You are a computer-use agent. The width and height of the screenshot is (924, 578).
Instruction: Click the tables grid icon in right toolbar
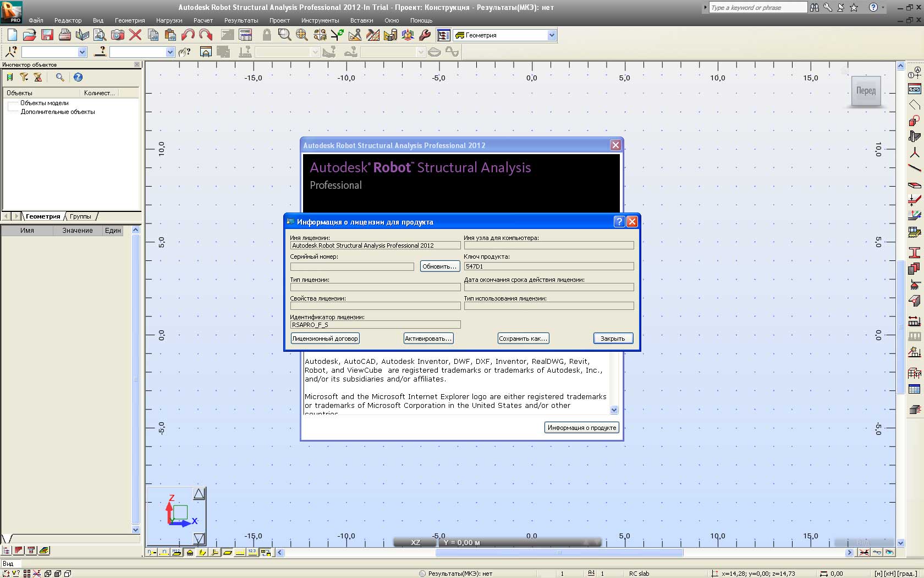pyautogui.click(x=914, y=390)
